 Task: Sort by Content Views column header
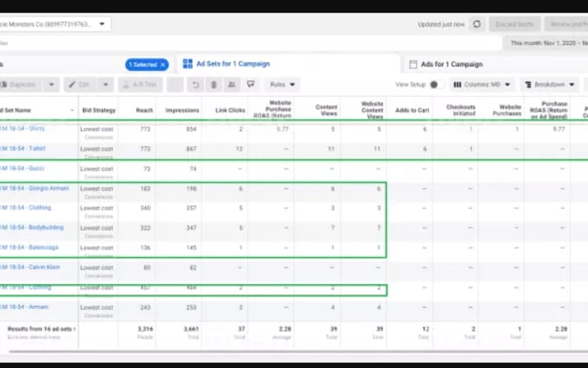326,111
